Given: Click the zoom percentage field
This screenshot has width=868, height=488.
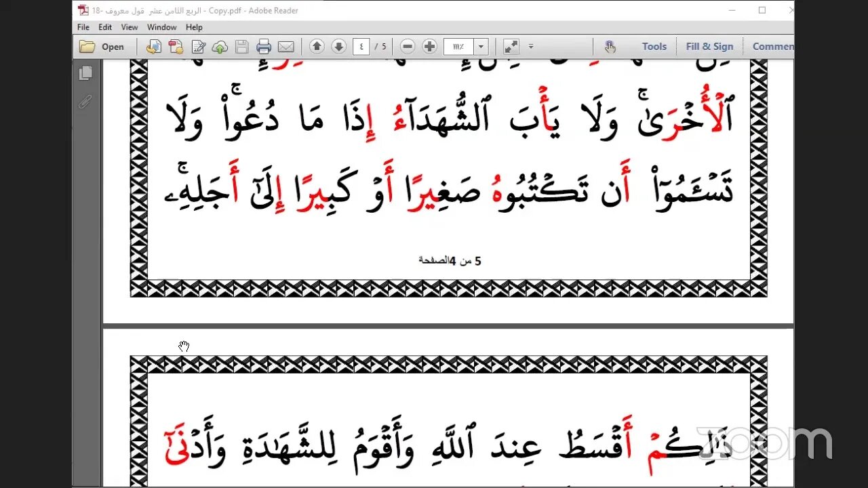Looking at the screenshot, I should pos(458,47).
